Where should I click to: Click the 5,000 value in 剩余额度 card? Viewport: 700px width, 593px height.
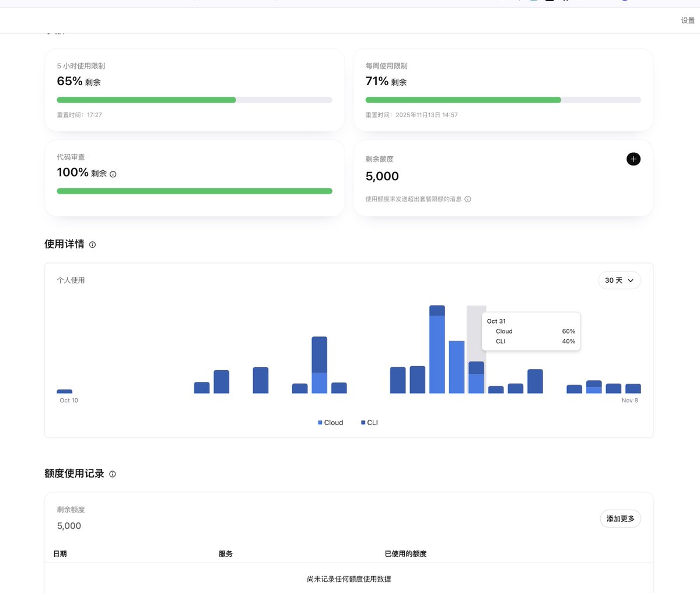coord(382,177)
